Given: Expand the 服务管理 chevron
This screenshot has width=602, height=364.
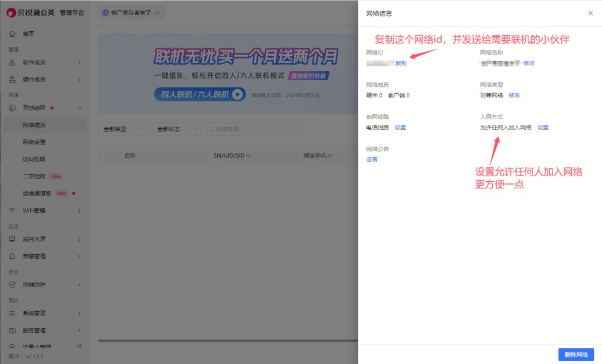Looking at the screenshot, I should (x=80, y=330).
